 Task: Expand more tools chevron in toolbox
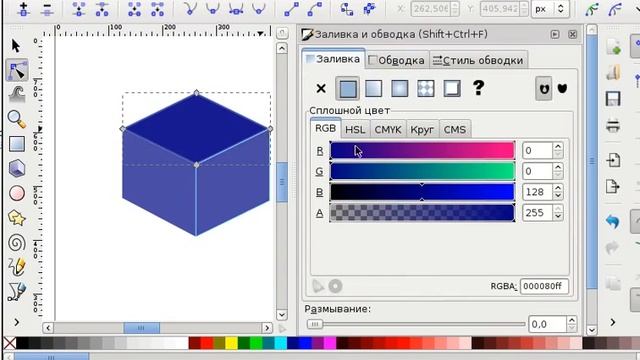[17, 322]
